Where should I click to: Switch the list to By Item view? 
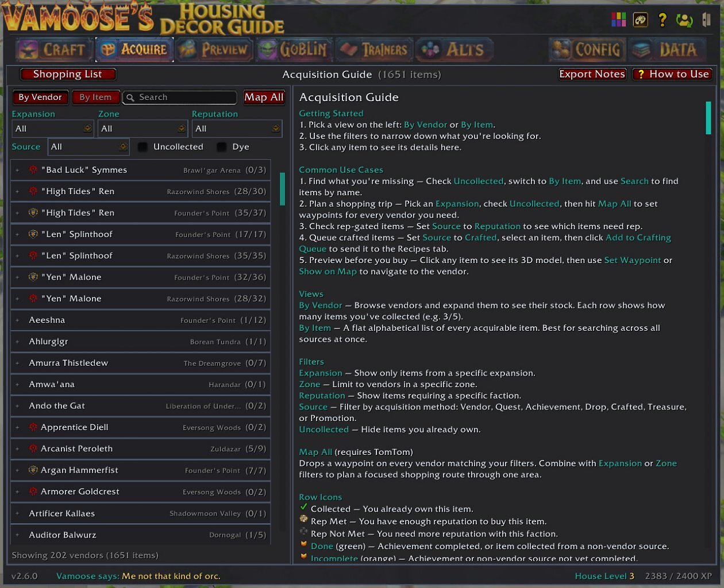click(95, 98)
